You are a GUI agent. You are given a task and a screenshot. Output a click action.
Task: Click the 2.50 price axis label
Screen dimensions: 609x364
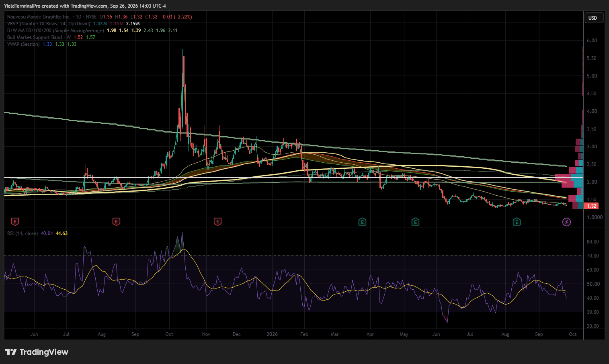(x=592, y=164)
